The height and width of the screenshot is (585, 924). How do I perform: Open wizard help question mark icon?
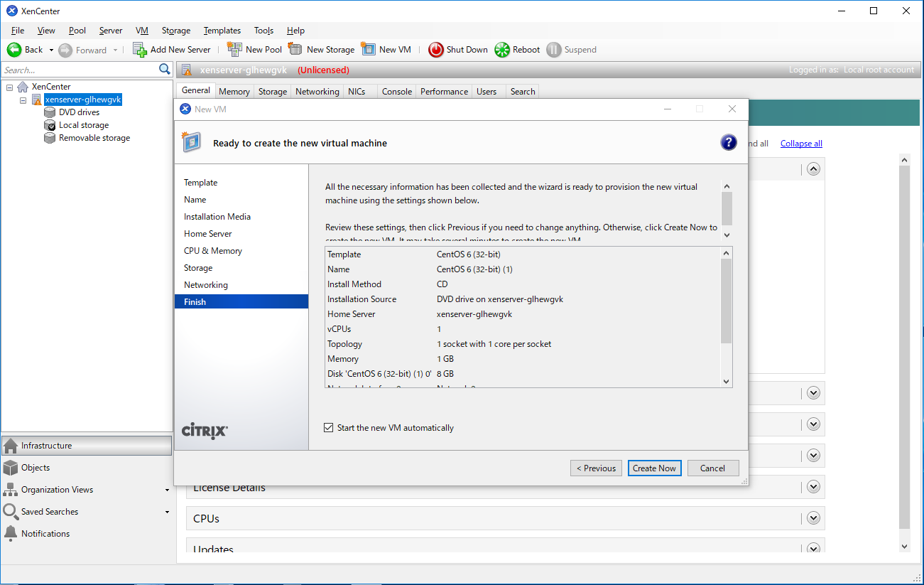tap(729, 142)
